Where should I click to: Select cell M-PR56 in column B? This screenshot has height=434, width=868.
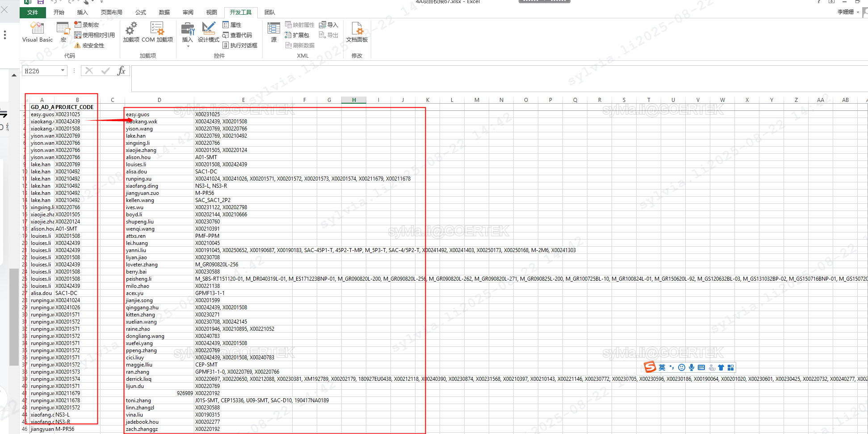[x=77, y=429]
